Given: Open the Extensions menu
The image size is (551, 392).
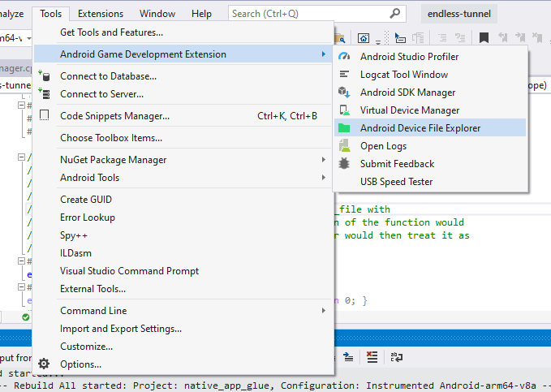Looking at the screenshot, I should tap(101, 14).
